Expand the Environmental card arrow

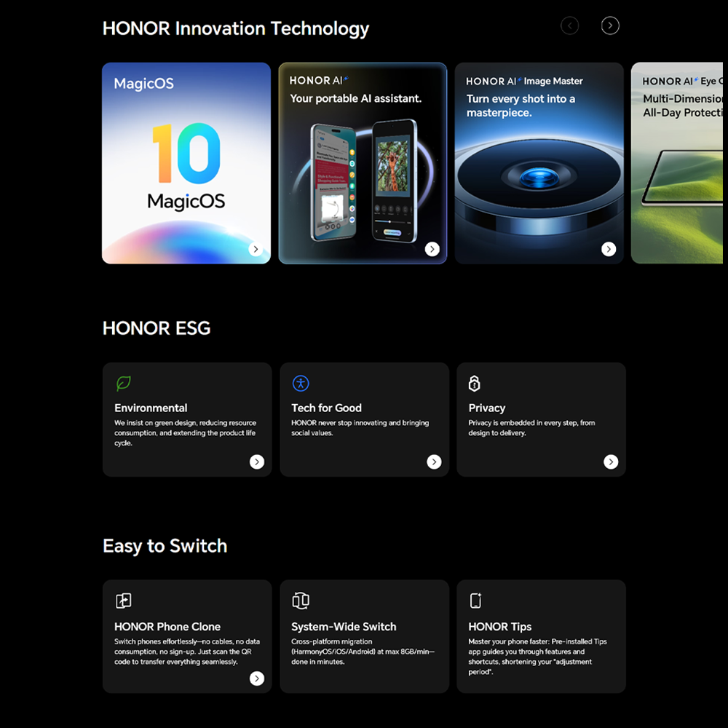click(x=257, y=462)
